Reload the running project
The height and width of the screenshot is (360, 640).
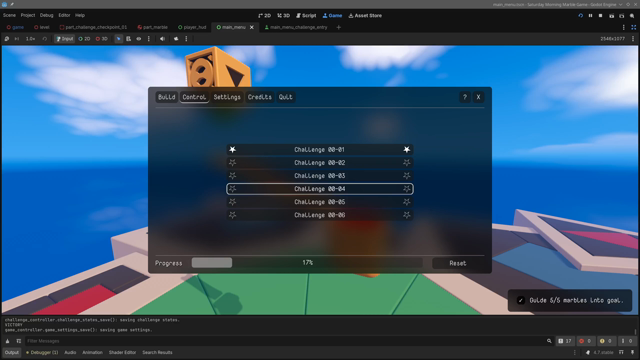[x=580, y=16]
